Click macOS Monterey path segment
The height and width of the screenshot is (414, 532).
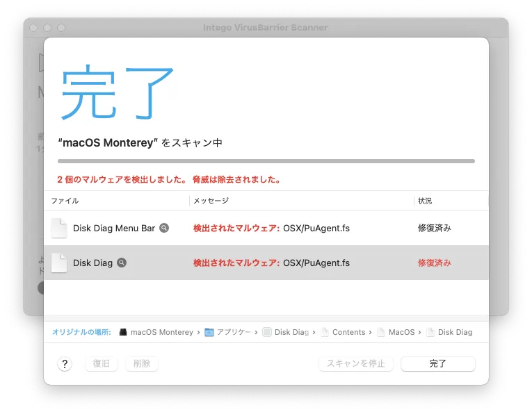[162, 332]
